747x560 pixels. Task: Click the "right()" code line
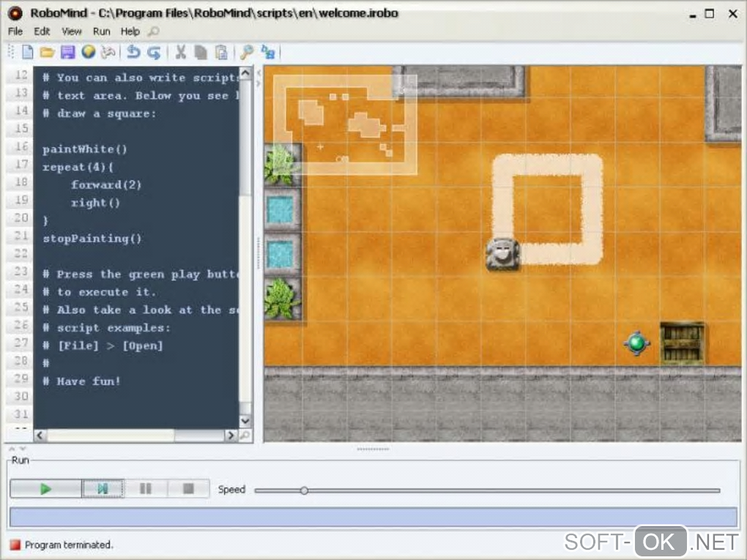tap(95, 203)
